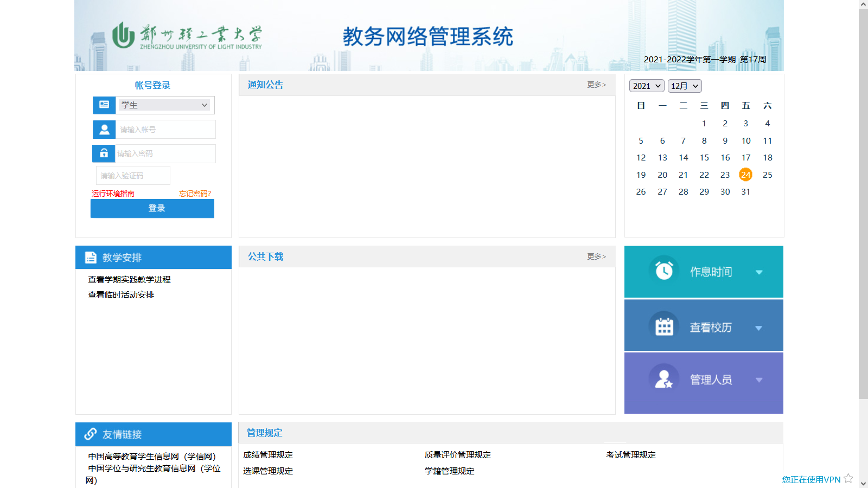Expand the 查看校历 panel chevron
The width and height of the screenshot is (868, 488).
[759, 328]
